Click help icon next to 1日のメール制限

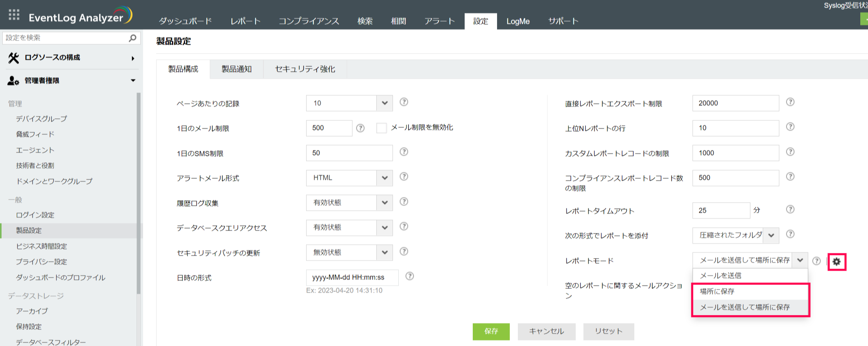click(360, 128)
